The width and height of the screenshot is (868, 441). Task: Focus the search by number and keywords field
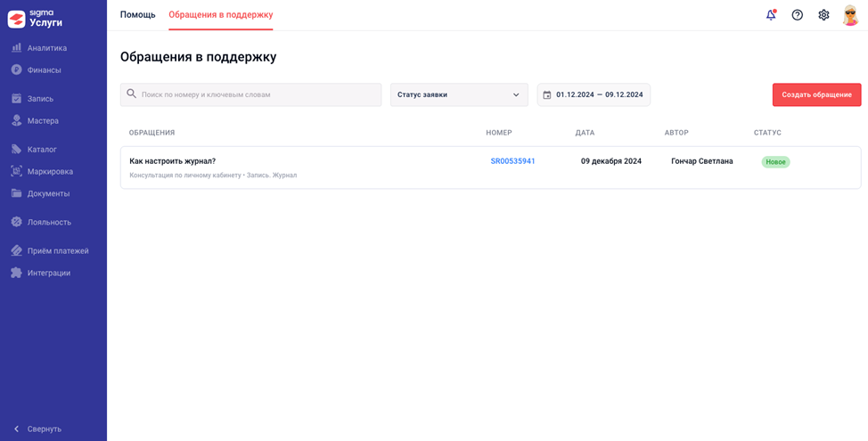click(x=250, y=94)
